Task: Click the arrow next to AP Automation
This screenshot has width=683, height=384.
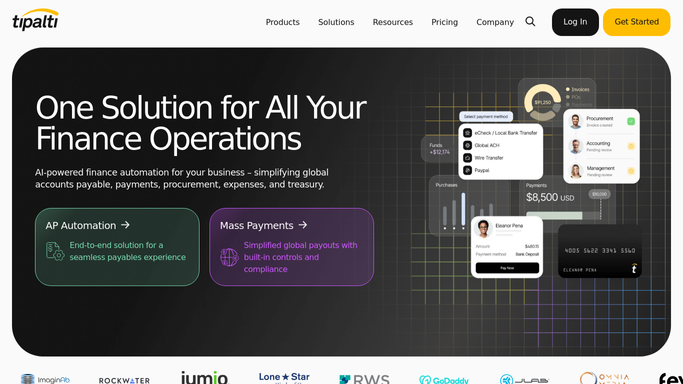Action: [125, 225]
